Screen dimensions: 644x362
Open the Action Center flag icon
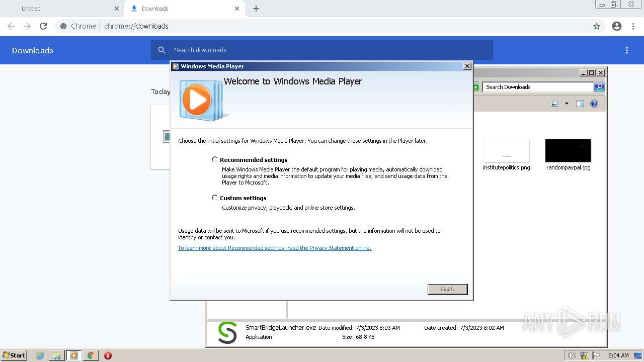coord(596,355)
